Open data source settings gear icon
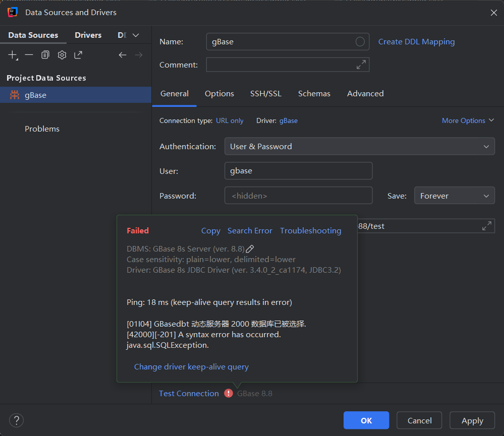Viewport: 504px width, 436px height. point(62,55)
